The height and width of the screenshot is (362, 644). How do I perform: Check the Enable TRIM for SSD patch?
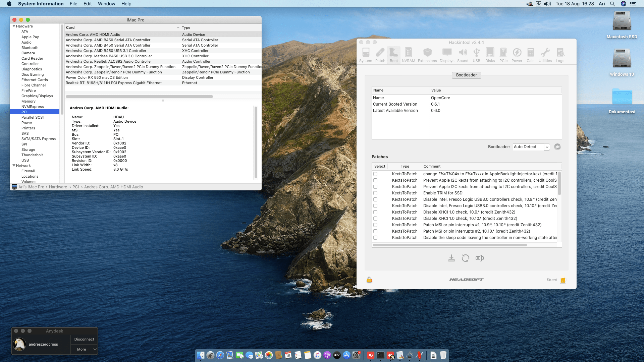(375, 193)
